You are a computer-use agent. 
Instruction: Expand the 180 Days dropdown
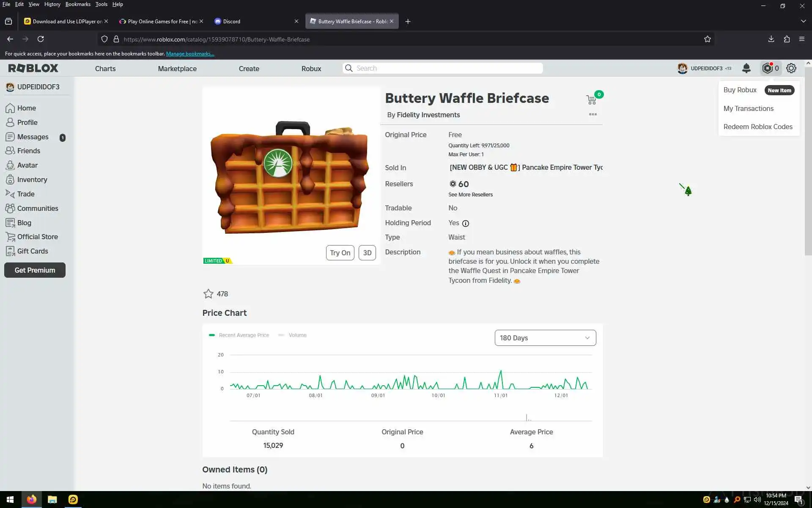click(545, 338)
